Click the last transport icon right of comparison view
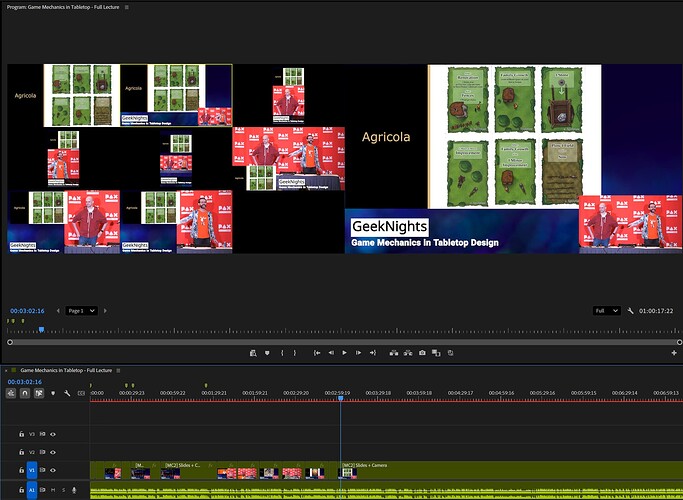The width and height of the screenshot is (683, 500). (x=450, y=353)
